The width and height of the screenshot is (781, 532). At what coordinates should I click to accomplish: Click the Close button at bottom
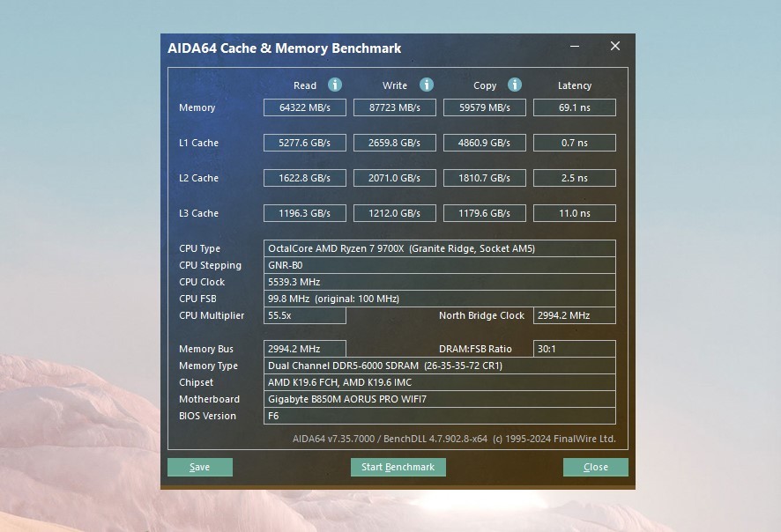(596, 468)
